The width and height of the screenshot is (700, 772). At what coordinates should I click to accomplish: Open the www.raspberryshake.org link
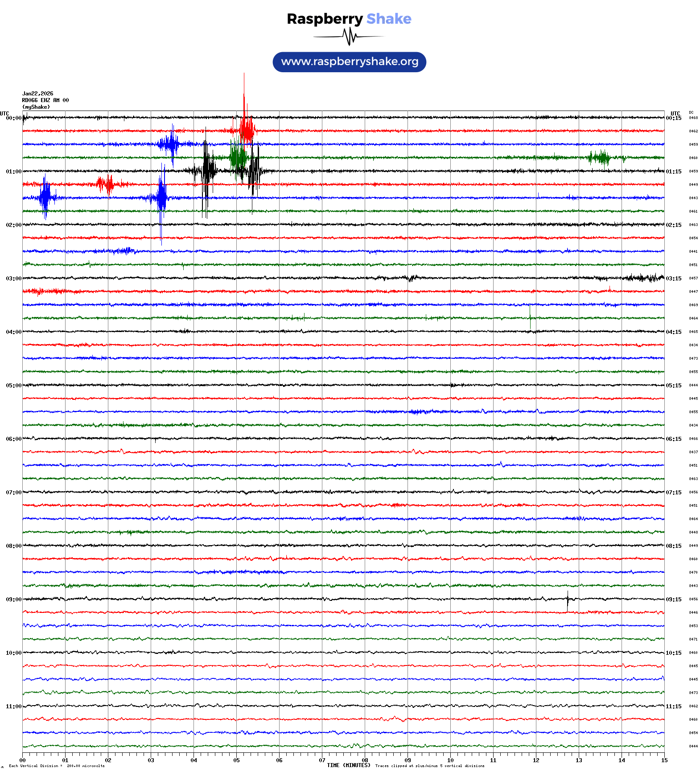[x=350, y=62]
